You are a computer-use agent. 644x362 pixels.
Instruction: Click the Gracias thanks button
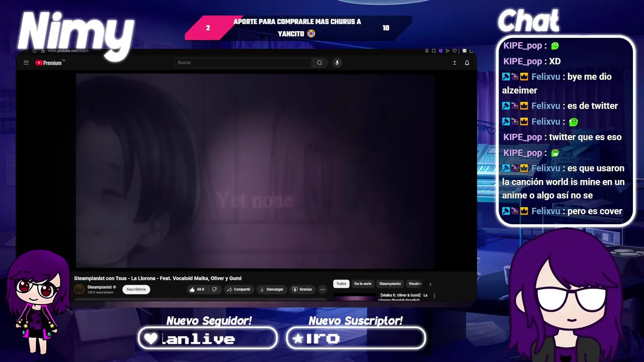pos(302,290)
